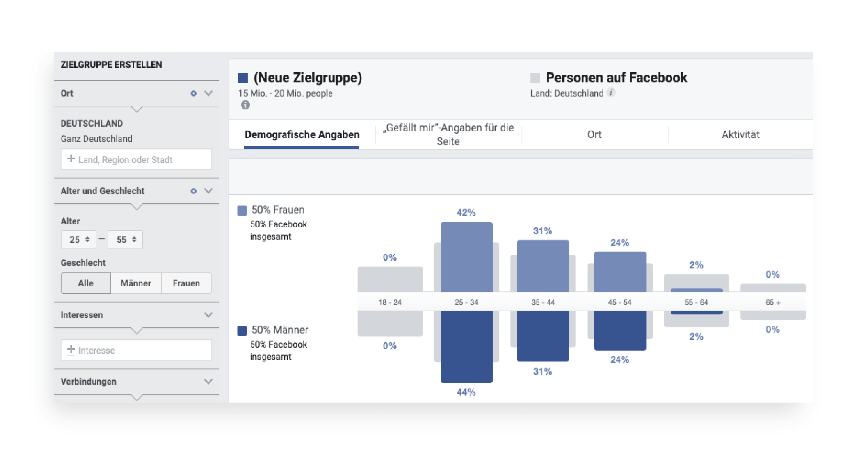
Task: Open the Ort tab in insights
Action: click(x=595, y=135)
